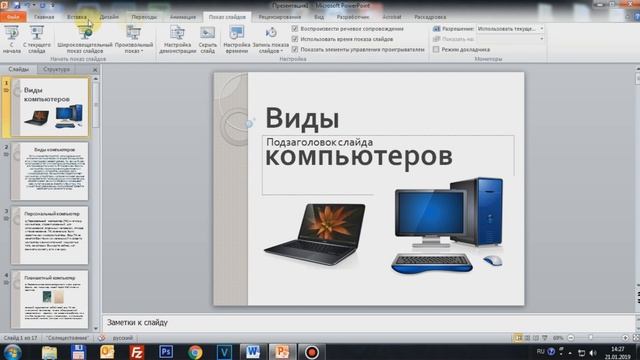The width and height of the screenshot is (640, 360).
Task: Open Настройка демонстрации dialog
Action: coord(178,40)
